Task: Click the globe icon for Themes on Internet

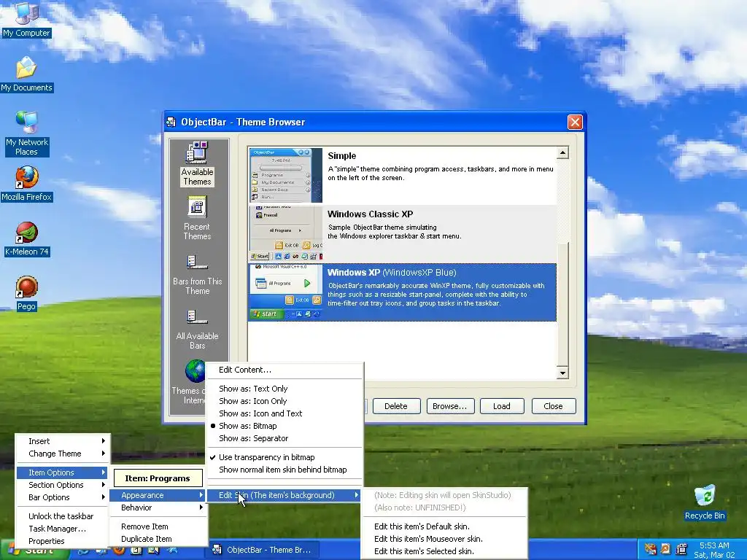Action: pos(195,371)
